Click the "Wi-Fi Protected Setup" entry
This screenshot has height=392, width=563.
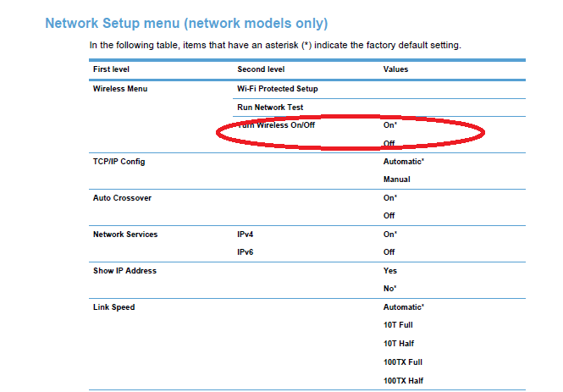coord(278,88)
